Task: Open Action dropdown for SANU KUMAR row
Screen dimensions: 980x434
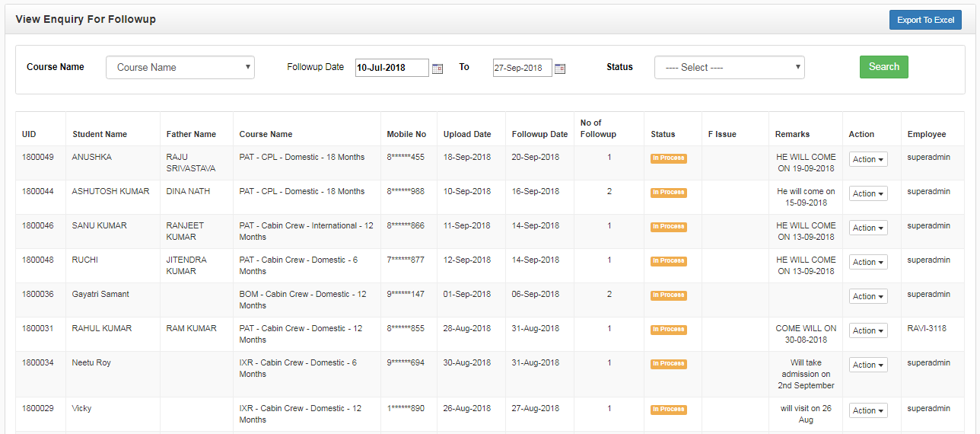Action: pos(868,228)
